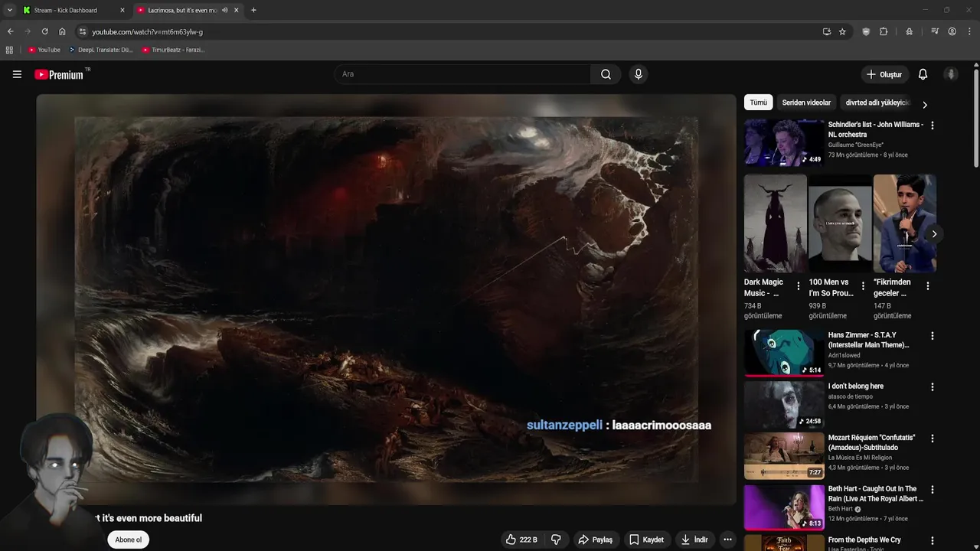Open the YouTube guide hamburger menu
Viewport: 980px width, 551px height.
tap(17, 74)
